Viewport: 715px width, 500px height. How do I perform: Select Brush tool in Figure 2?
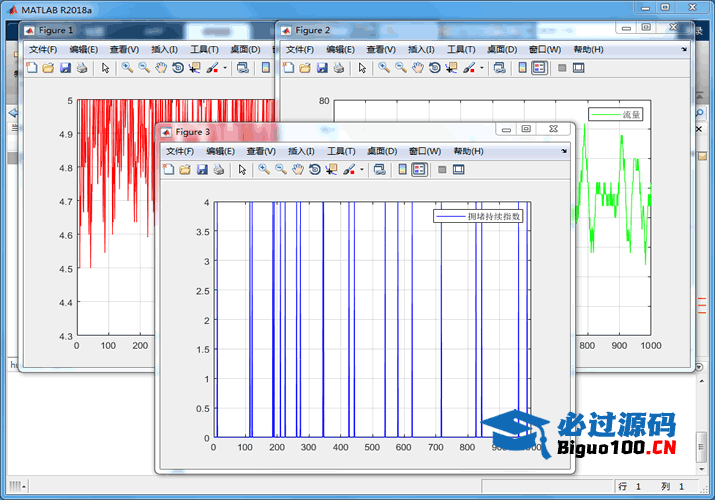[x=469, y=68]
